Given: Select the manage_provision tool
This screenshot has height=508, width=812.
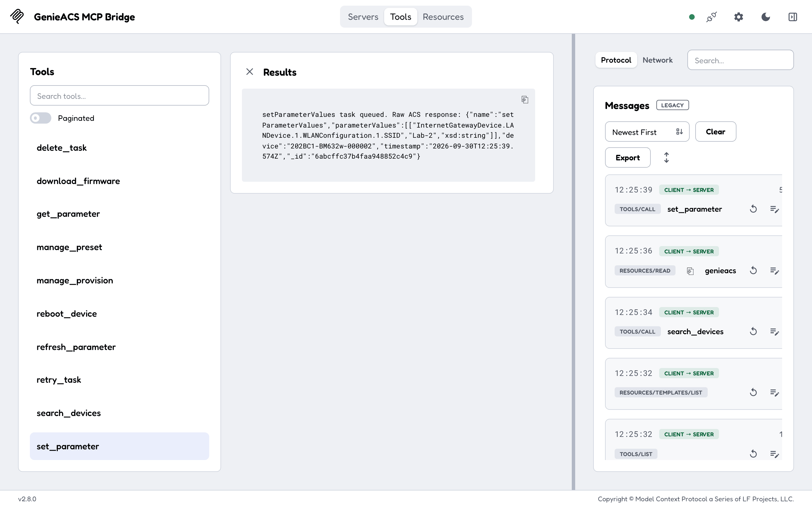Looking at the screenshot, I should [x=120, y=281].
